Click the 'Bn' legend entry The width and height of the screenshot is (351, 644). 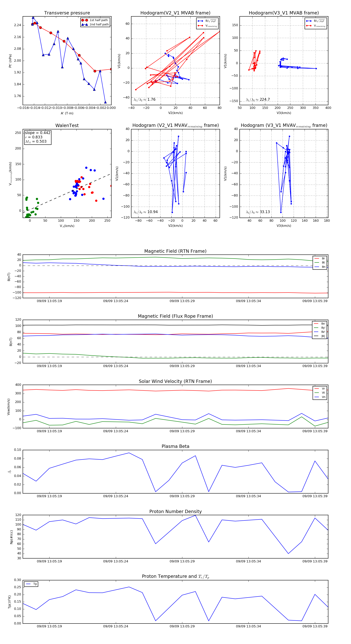(x=320, y=267)
